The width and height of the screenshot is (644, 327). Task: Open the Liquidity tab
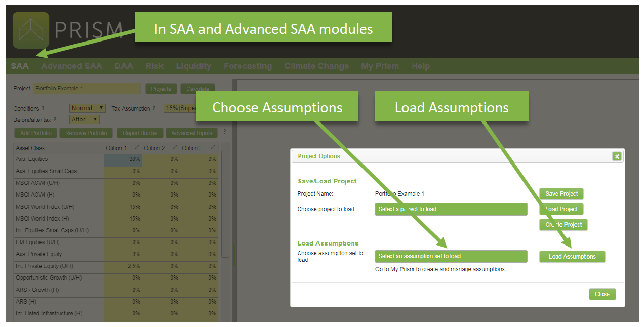[193, 66]
